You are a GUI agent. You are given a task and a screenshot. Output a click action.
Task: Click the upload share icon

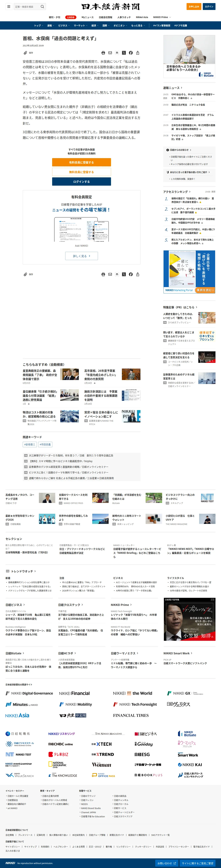point(138,53)
